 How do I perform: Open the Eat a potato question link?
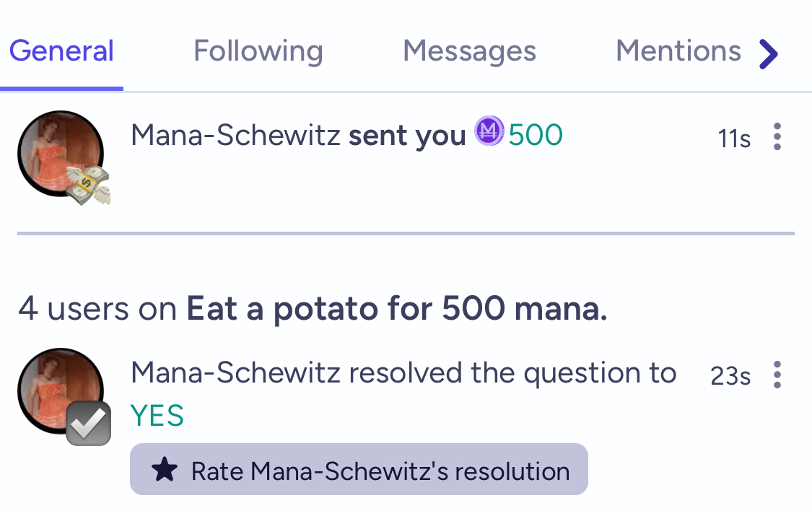pos(397,309)
